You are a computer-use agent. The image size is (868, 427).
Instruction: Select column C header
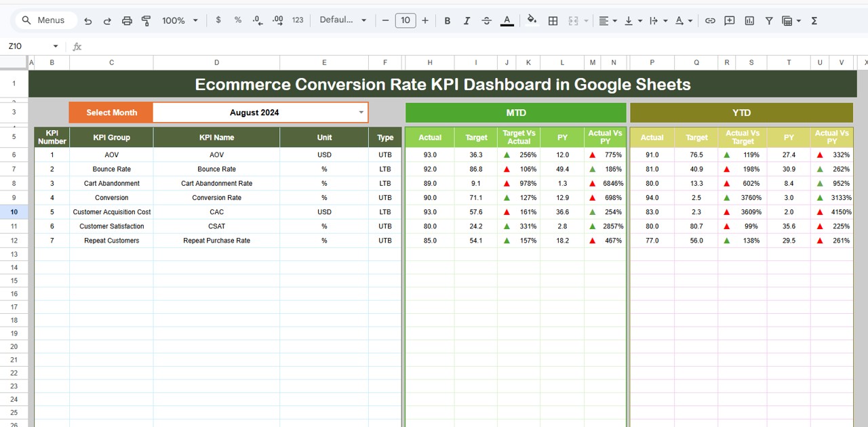pyautogui.click(x=111, y=62)
